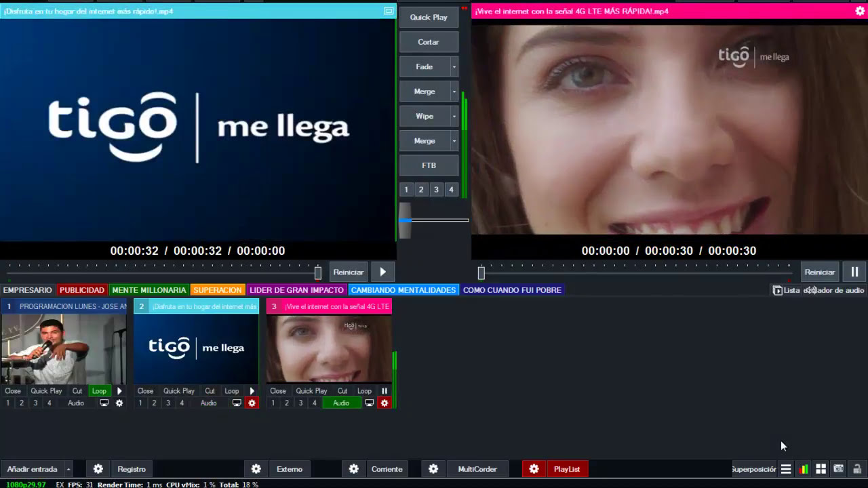Pause input 3 tile playback
Viewport: 868px width, 488px height.
(x=384, y=391)
